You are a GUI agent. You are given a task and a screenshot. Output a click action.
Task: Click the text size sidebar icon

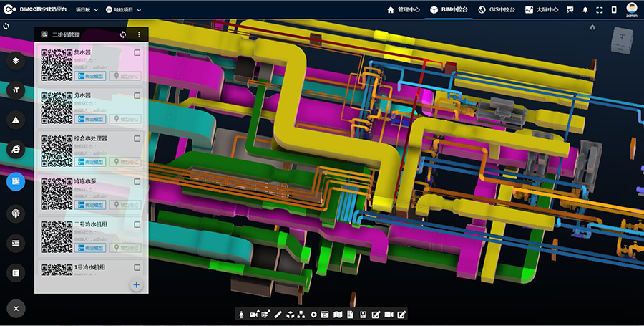pyautogui.click(x=16, y=90)
